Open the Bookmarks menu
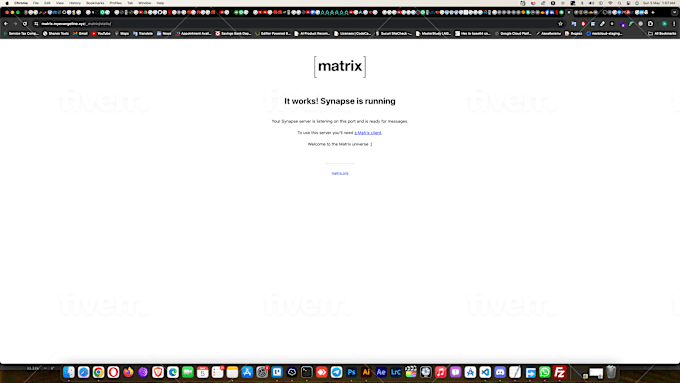The height and width of the screenshot is (383, 680). [95, 3]
